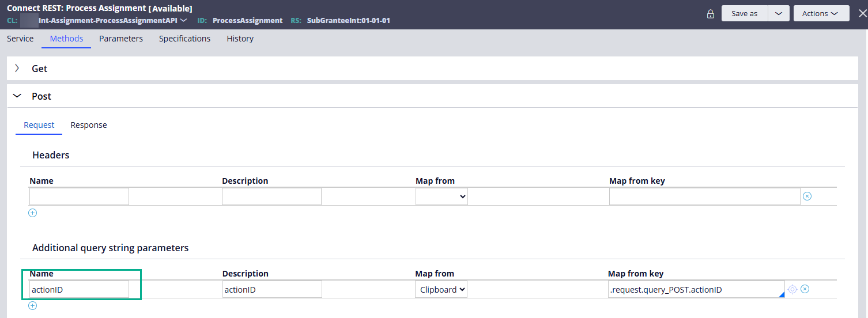Close the Connect REST rule form
The height and width of the screenshot is (318, 868).
click(862, 13)
